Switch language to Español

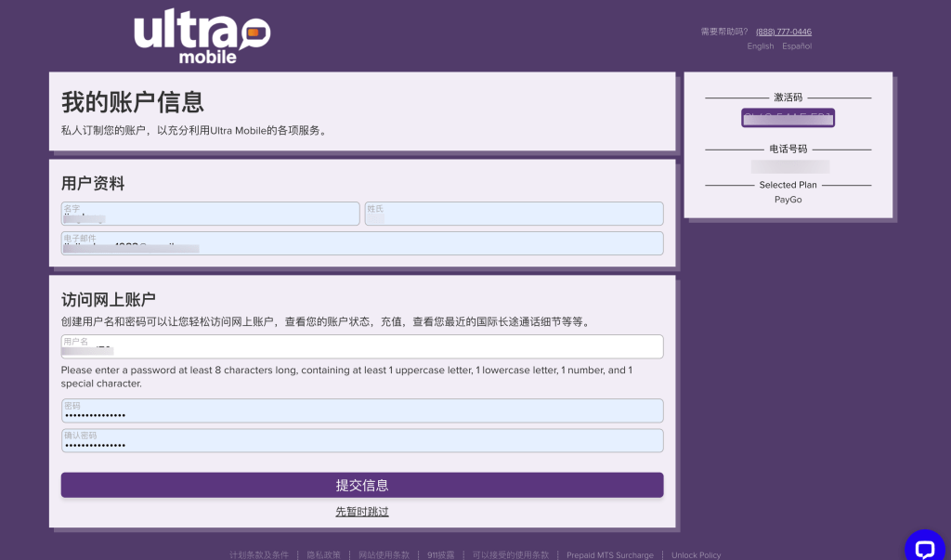[796, 46]
